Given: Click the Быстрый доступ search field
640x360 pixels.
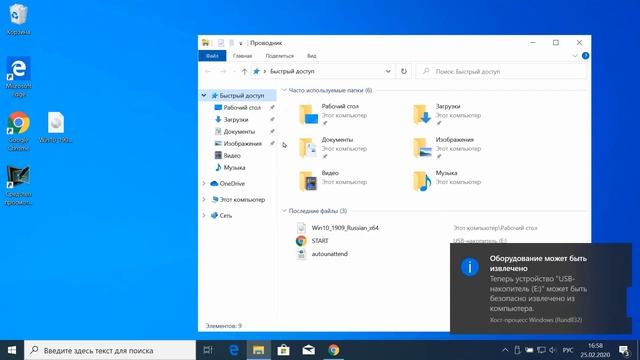Looking at the screenshot, I should point(501,71).
